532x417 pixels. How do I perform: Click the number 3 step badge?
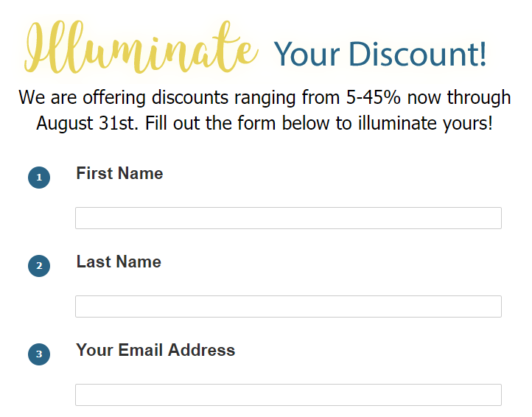pyautogui.click(x=39, y=354)
